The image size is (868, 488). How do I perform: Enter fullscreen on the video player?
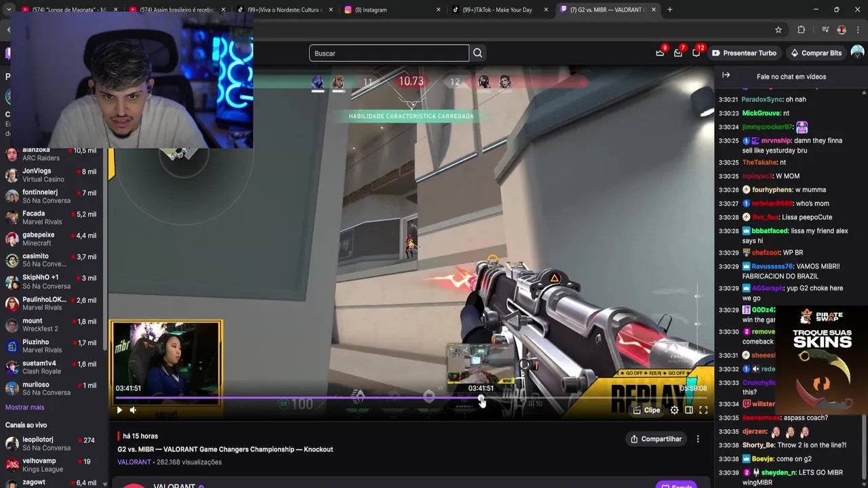coord(703,410)
